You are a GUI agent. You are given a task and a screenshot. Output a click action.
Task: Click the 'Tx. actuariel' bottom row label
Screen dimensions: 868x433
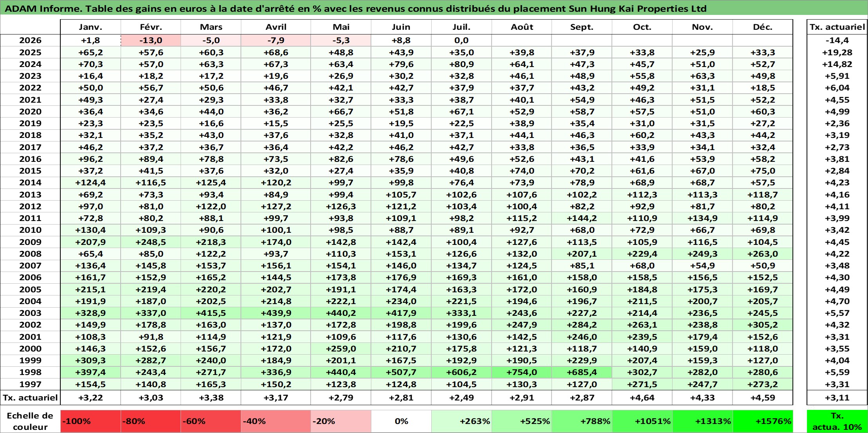[x=30, y=398]
